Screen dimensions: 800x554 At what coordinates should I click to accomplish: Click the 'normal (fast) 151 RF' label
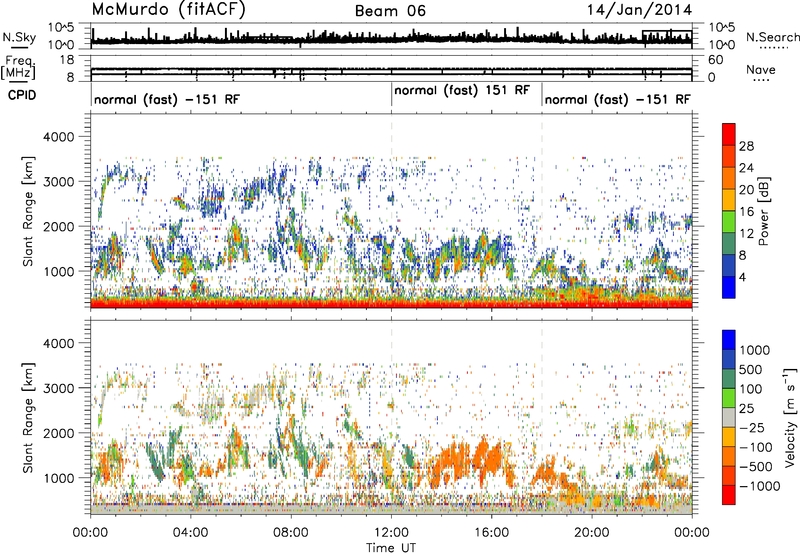(x=462, y=90)
